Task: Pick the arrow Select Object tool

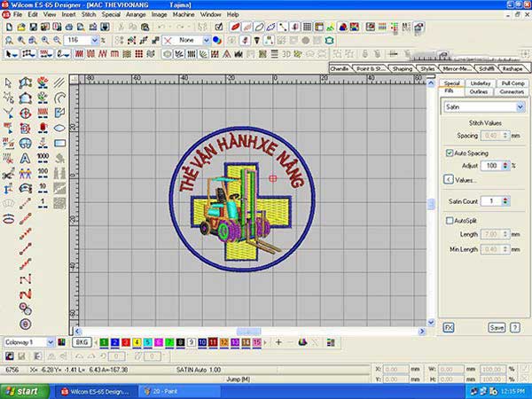Action: click(8, 82)
